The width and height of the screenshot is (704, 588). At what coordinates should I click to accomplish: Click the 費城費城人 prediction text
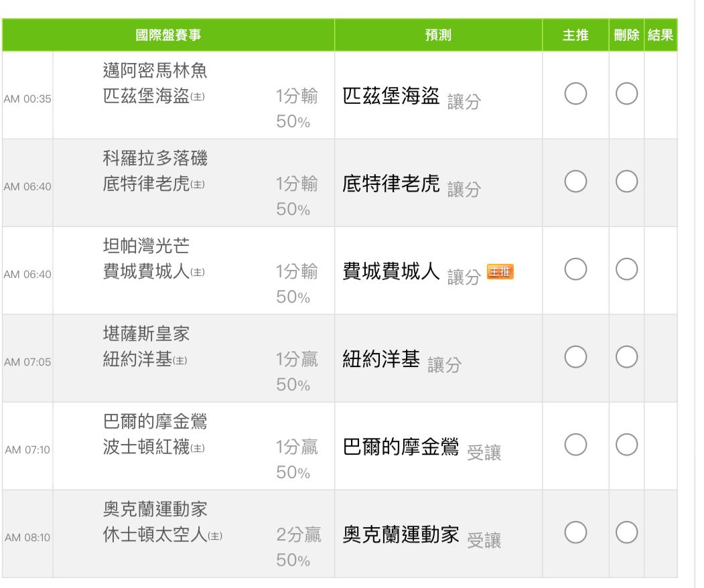coord(391,271)
